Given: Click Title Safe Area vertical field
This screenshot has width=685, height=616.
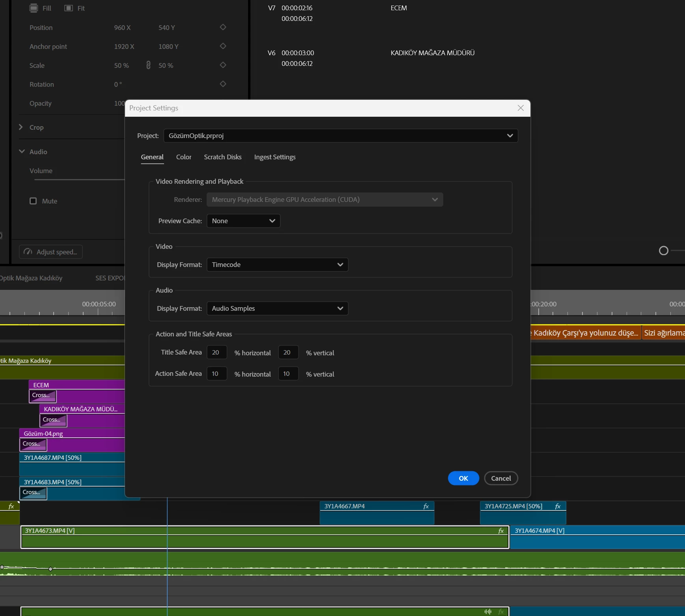Looking at the screenshot, I should pos(288,352).
